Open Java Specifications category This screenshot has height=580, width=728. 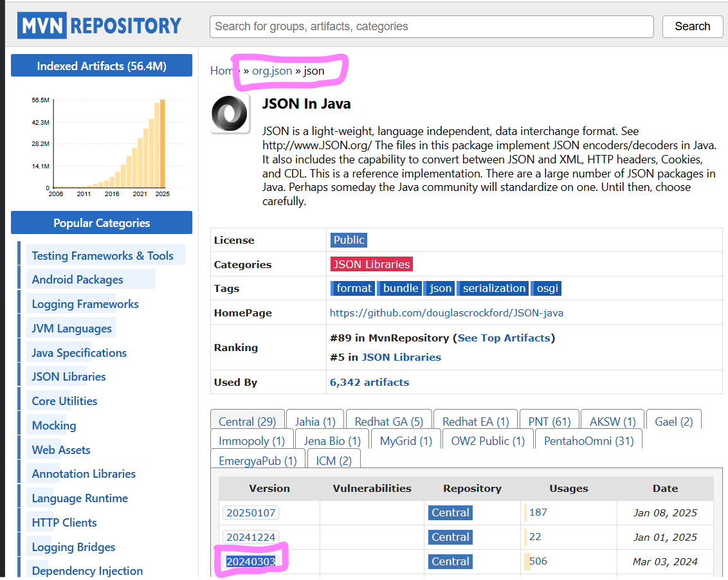(79, 353)
